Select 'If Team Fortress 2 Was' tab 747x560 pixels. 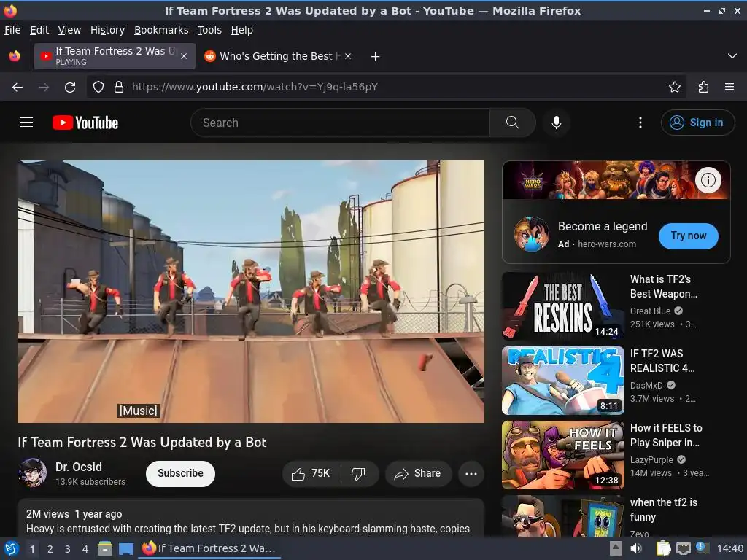tap(115, 56)
